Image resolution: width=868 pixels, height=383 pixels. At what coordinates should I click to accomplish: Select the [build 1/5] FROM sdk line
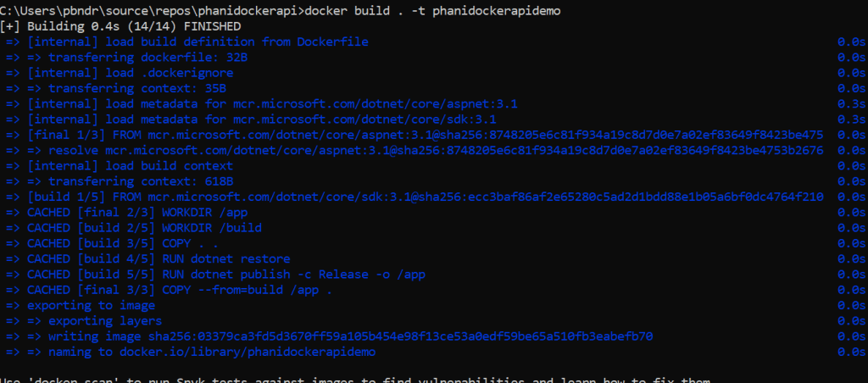(x=425, y=197)
